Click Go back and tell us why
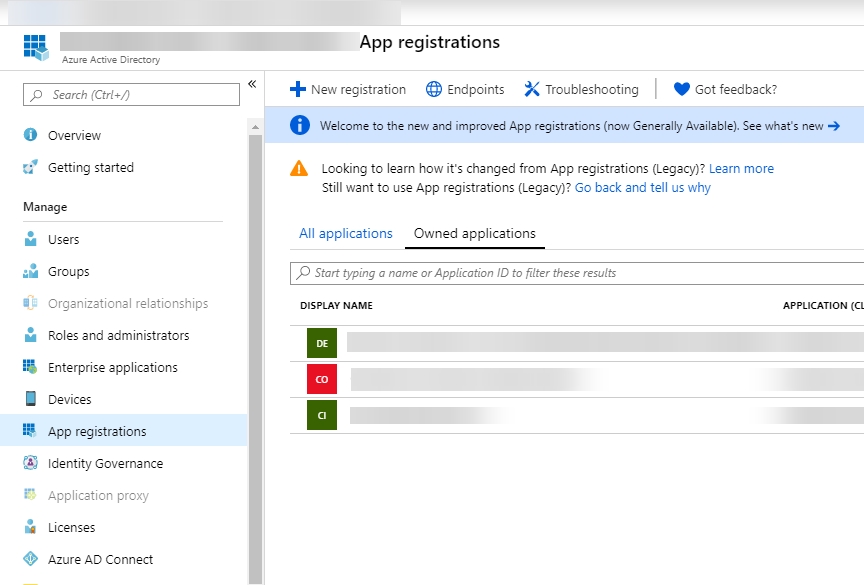Viewport: 864px width, 585px height. click(x=642, y=188)
